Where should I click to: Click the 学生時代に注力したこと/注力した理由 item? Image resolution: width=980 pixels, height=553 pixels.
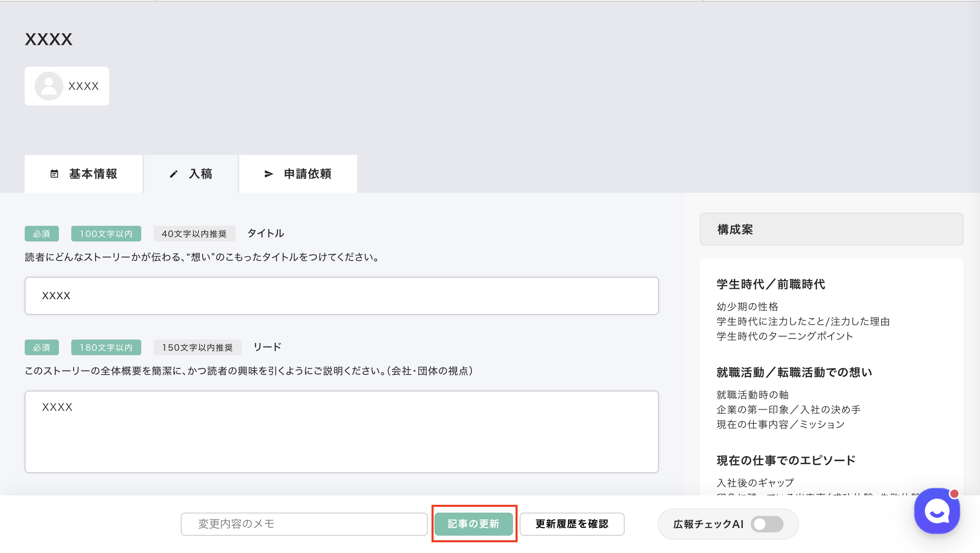click(803, 321)
